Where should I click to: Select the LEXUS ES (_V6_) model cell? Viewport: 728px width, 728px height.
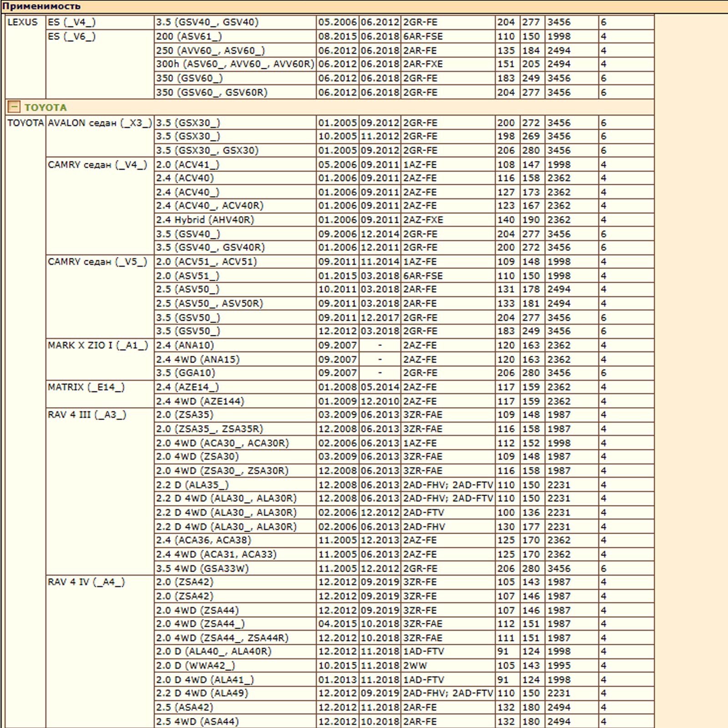click(71, 36)
